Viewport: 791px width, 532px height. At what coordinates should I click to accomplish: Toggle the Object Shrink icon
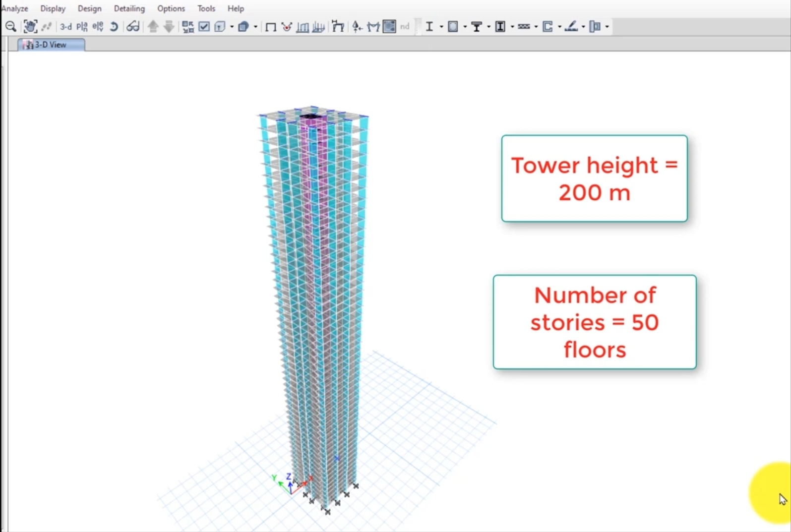click(x=188, y=27)
